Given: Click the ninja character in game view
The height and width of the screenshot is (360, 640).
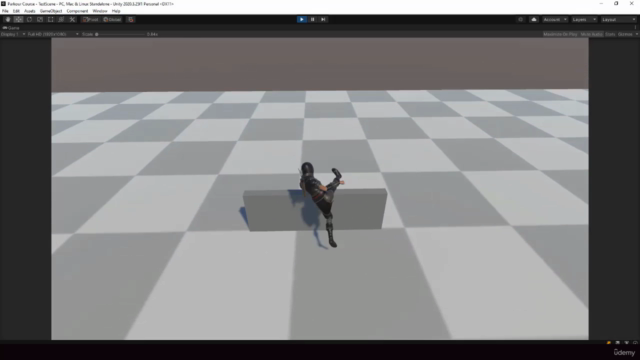Looking at the screenshot, I should click(x=322, y=200).
